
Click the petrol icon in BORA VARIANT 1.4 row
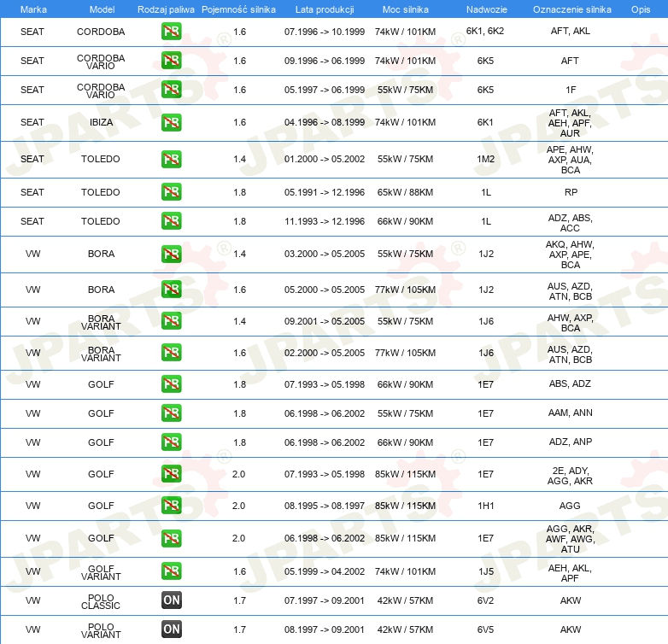coord(171,321)
